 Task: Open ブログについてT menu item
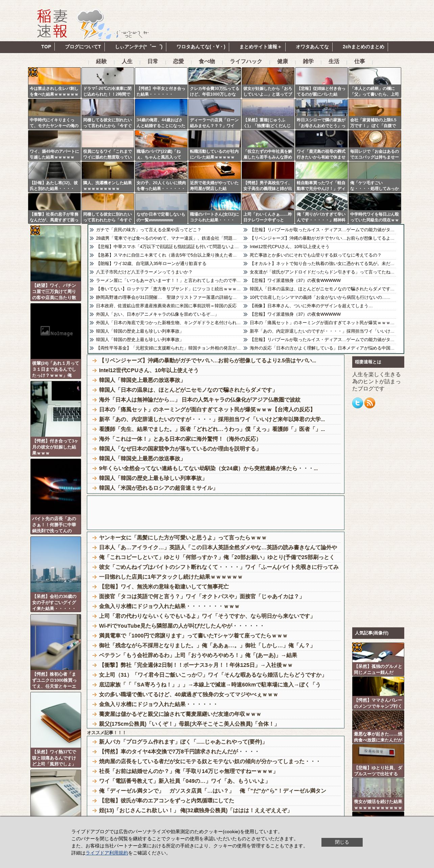[x=83, y=47]
